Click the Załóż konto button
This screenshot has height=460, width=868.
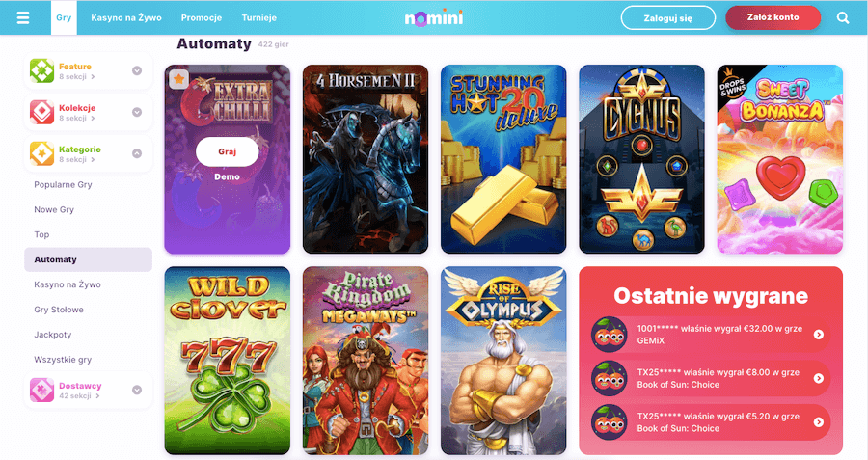pyautogui.click(x=773, y=17)
